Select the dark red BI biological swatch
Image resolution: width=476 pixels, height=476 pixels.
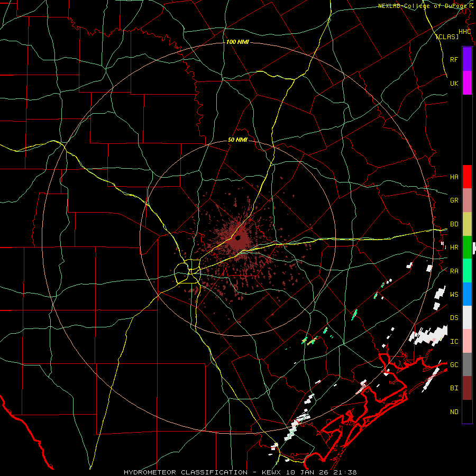tap(467, 388)
